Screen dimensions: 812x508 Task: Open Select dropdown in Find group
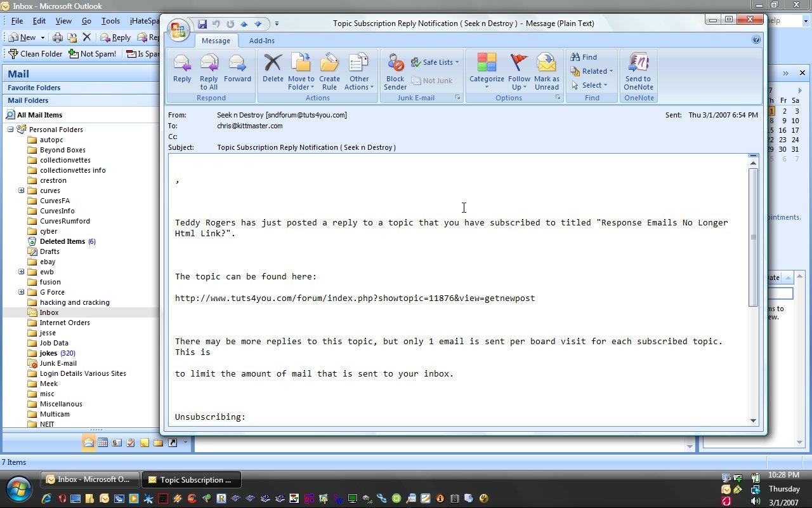[589, 85]
